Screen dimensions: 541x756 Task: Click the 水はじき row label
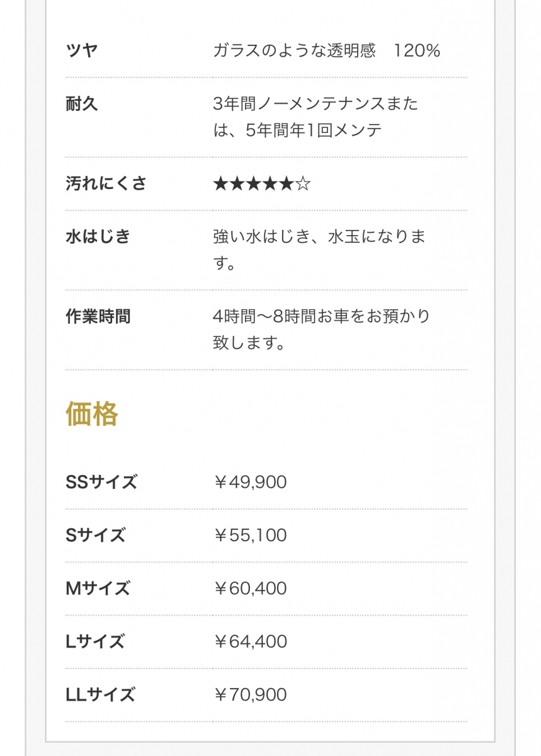click(x=98, y=237)
